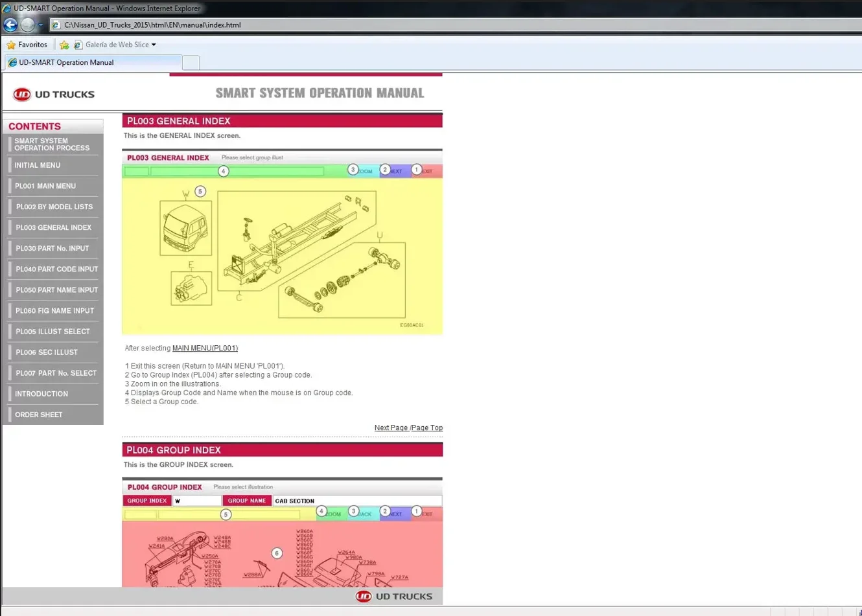Click the add-to-favorites bar star icon
This screenshot has height=616, width=862.
(64, 45)
